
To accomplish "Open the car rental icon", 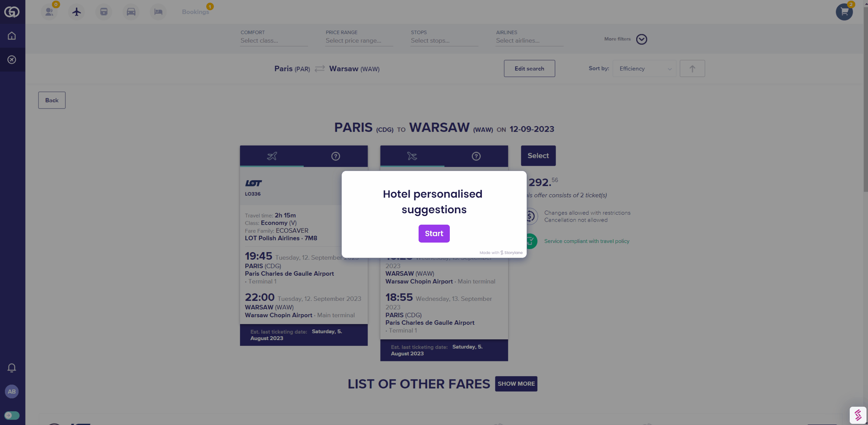I will click(131, 12).
